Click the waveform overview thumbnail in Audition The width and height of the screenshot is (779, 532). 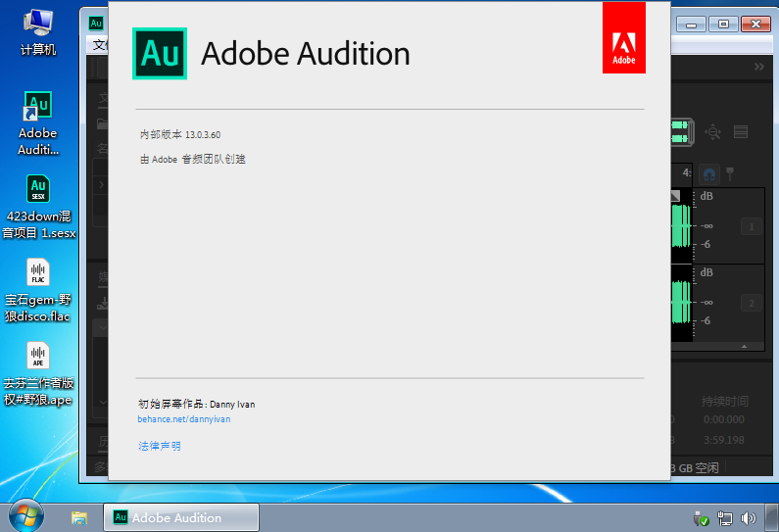coord(682,131)
